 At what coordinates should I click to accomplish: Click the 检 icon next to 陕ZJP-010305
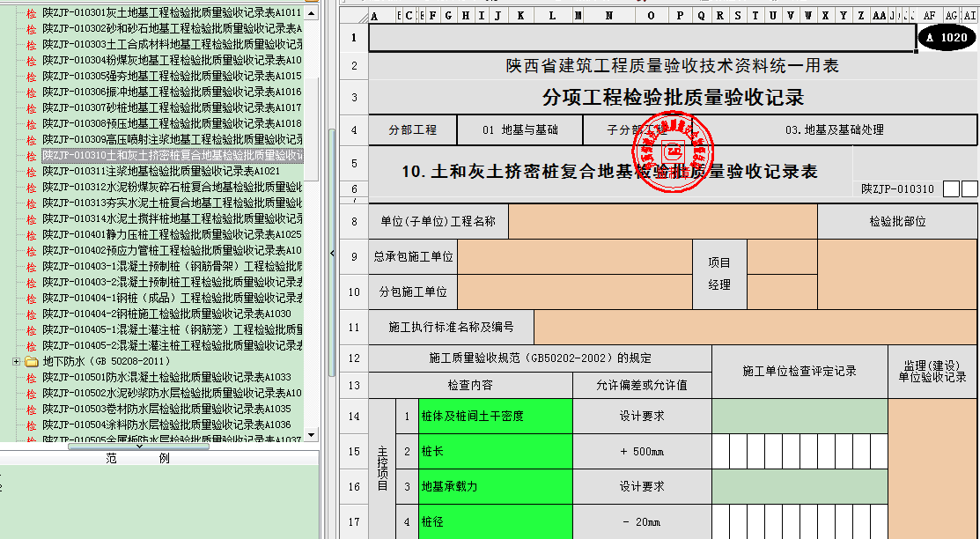point(32,77)
